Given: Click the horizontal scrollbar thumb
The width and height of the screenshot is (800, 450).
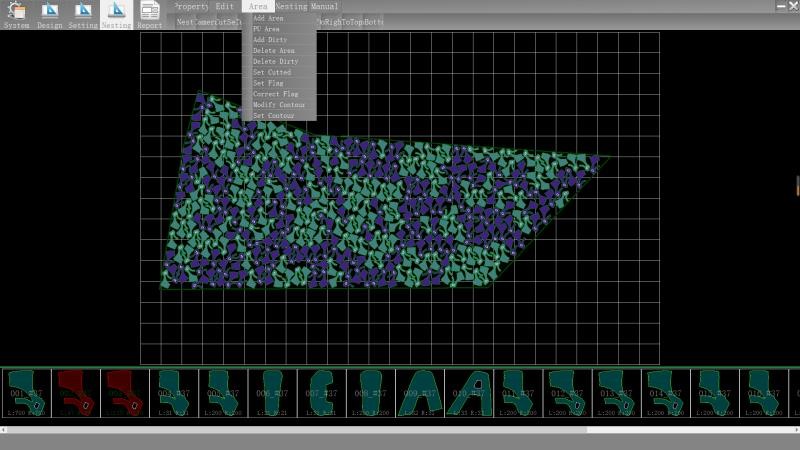Looking at the screenshot, I should tap(297, 430).
